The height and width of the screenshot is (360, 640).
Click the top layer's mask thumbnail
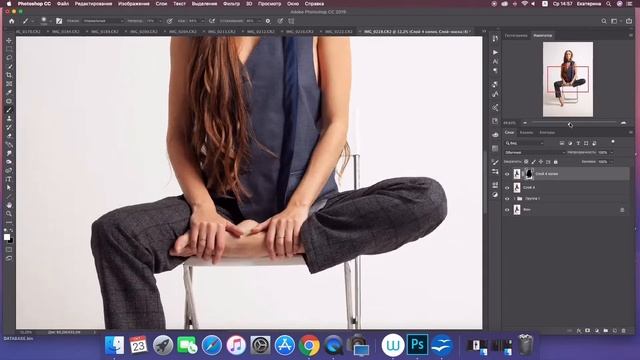(529, 174)
